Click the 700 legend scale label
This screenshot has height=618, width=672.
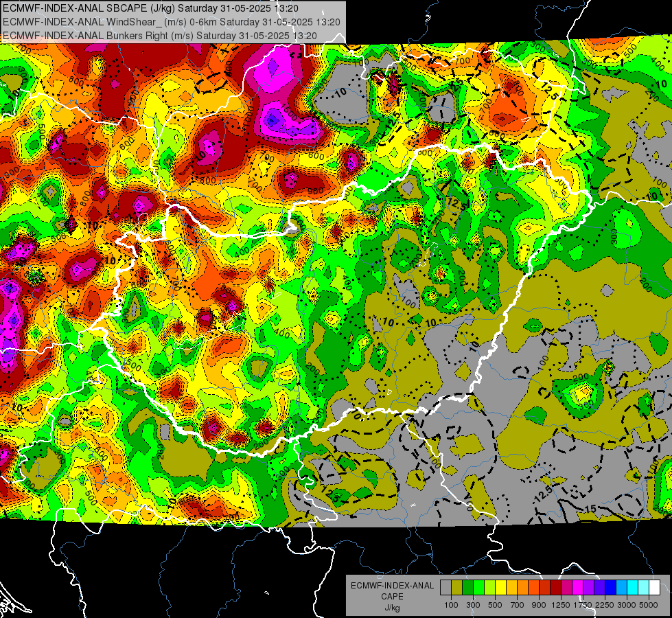tap(518, 605)
